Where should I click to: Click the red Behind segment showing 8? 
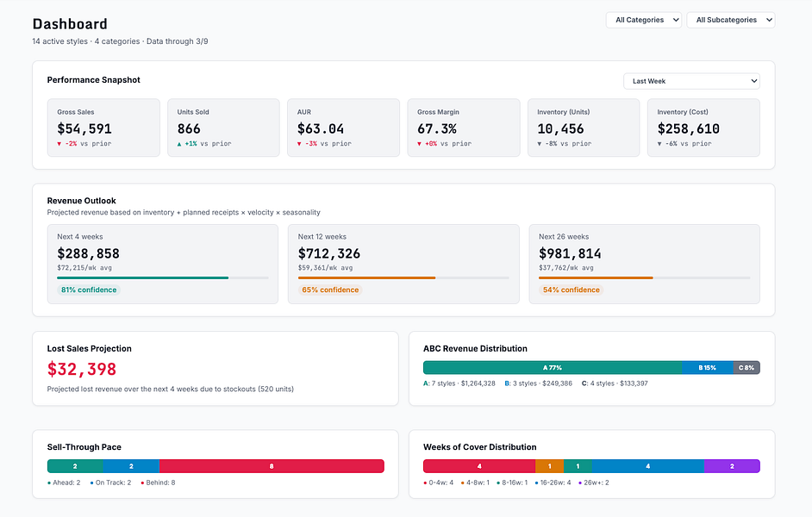tap(272, 466)
